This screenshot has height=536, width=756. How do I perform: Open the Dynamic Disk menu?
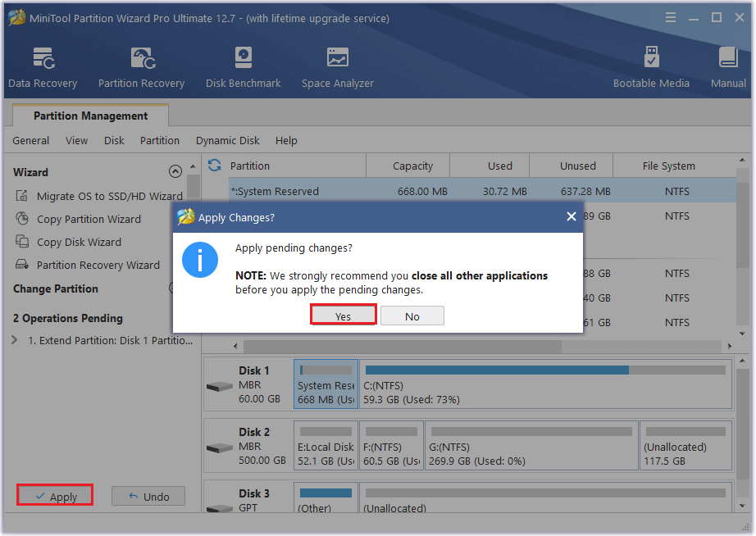tap(227, 141)
